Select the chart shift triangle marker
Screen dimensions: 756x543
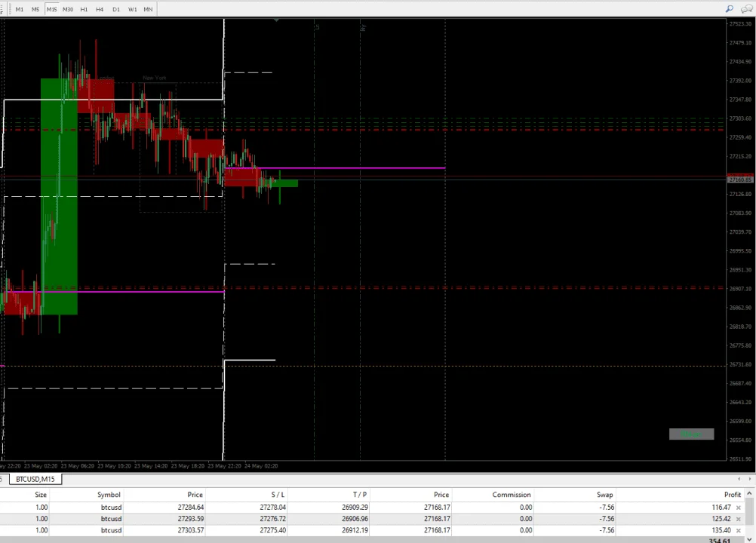276,20
